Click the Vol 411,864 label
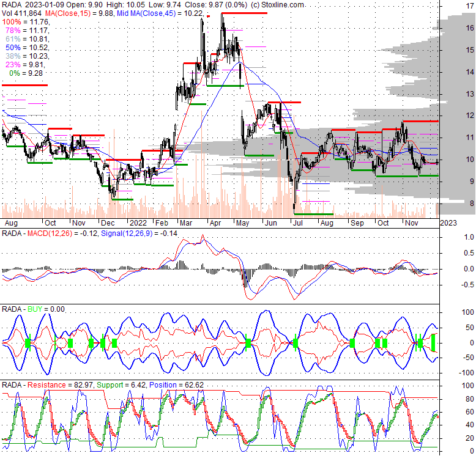The height and width of the screenshot is (456, 476). pos(22,13)
